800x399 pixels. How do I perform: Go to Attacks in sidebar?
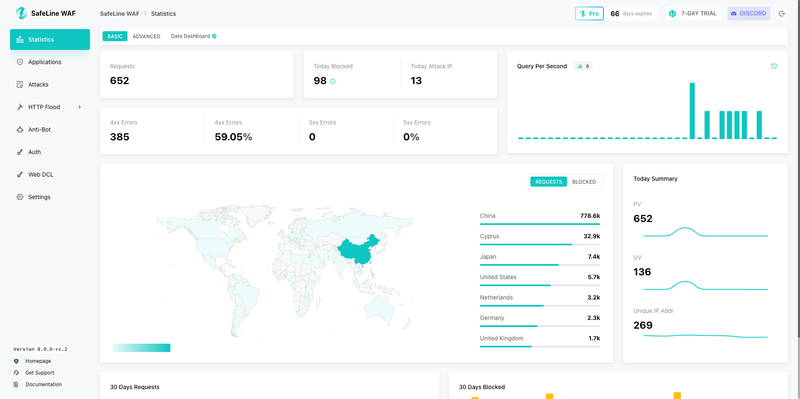50,84
